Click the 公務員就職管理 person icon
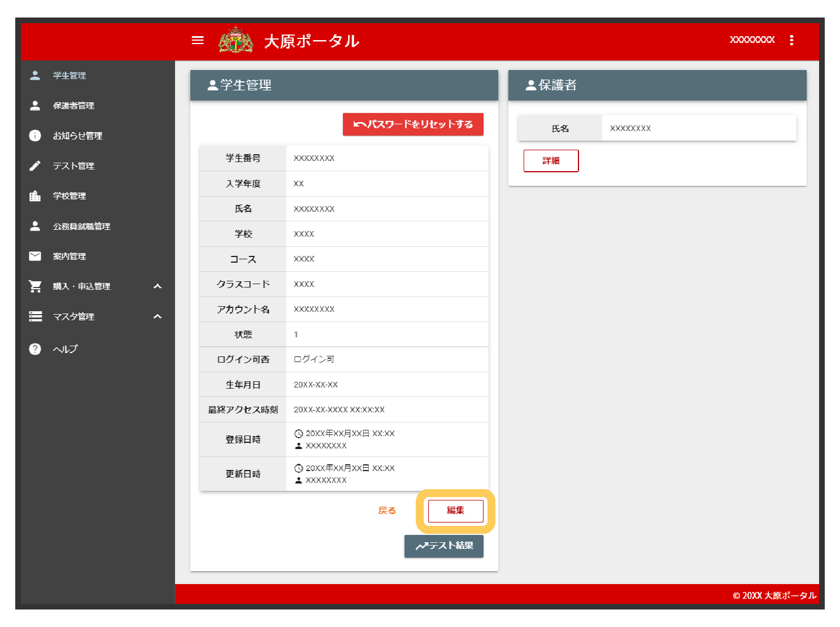840x627 pixels. (35, 226)
